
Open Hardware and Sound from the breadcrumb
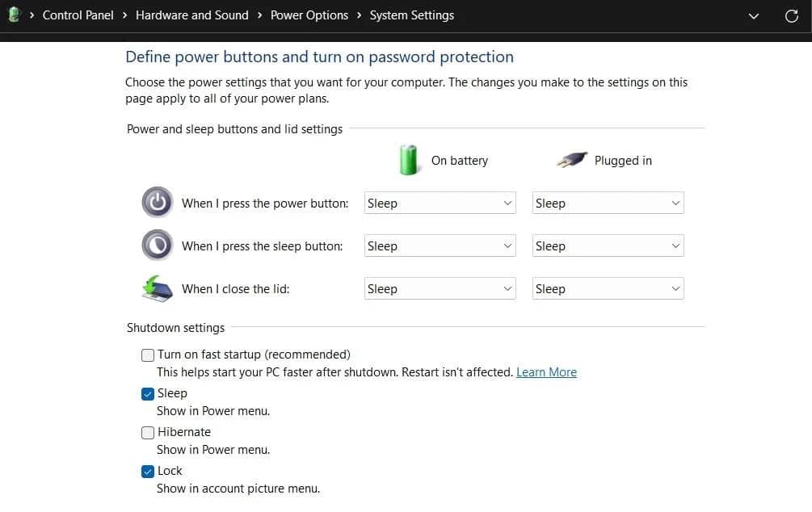click(191, 15)
